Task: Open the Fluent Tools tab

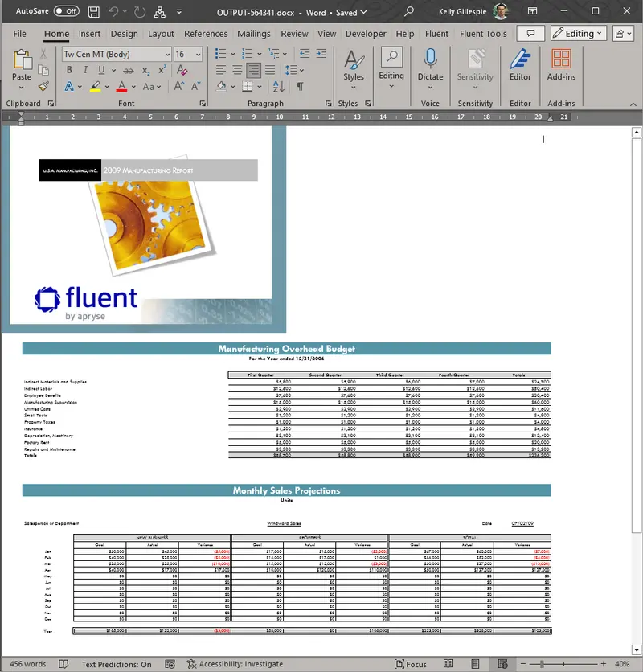Action: coord(483,34)
